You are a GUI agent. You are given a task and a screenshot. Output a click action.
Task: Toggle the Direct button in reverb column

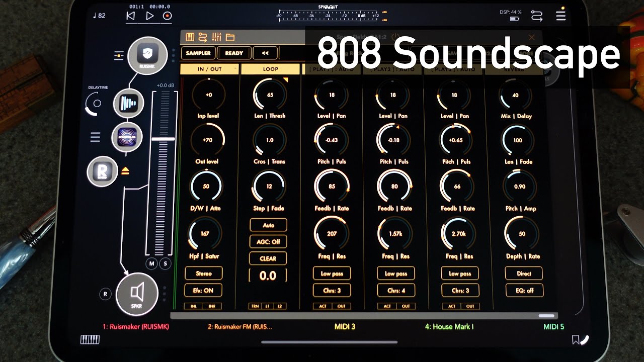524,274
